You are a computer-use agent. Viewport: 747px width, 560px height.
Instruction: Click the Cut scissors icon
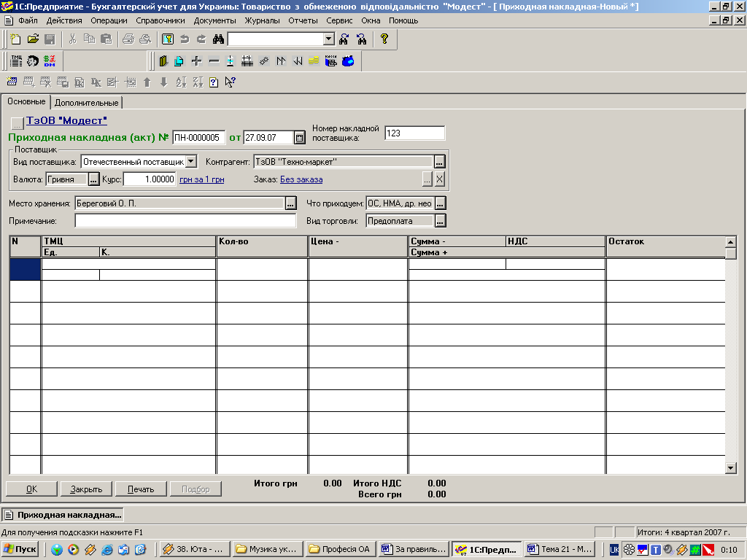(72, 39)
